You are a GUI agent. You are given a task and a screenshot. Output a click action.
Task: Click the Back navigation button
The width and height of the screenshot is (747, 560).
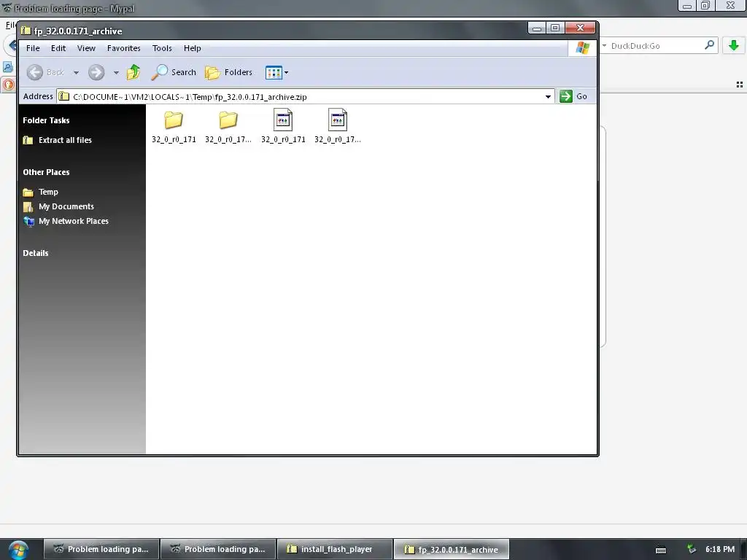(x=45, y=72)
